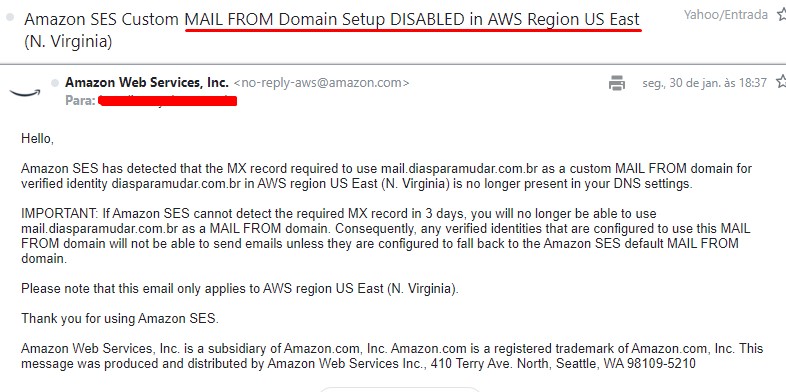Click the Hello greeting line

point(37,138)
